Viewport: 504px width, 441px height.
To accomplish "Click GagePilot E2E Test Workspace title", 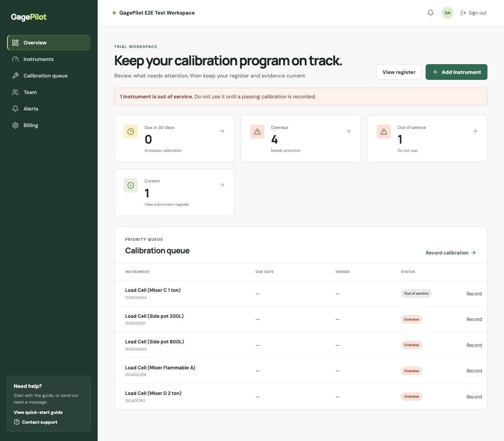I will [157, 13].
